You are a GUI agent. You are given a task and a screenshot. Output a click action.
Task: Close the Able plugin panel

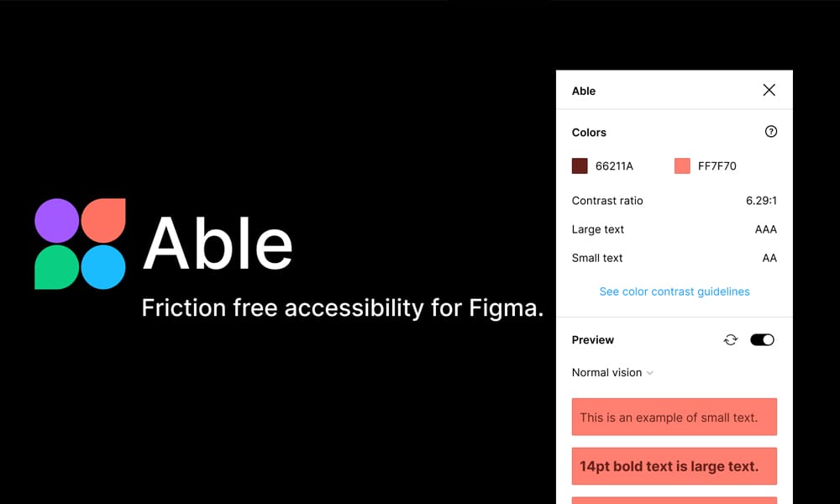pyautogui.click(x=769, y=90)
